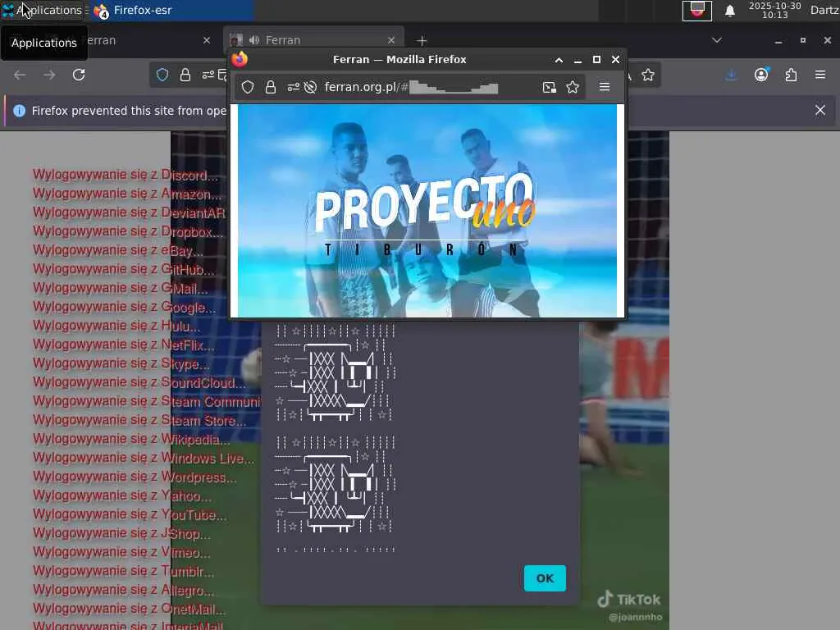Toggle picture-in-picture icon in popup address bar
The height and width of the screenshot is (630, 840).
pos(549,87)
